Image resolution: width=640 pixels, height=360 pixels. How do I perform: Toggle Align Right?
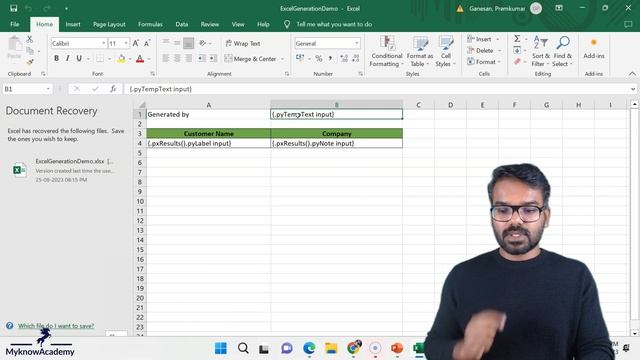pyautogui.click(x=188, y=58)
